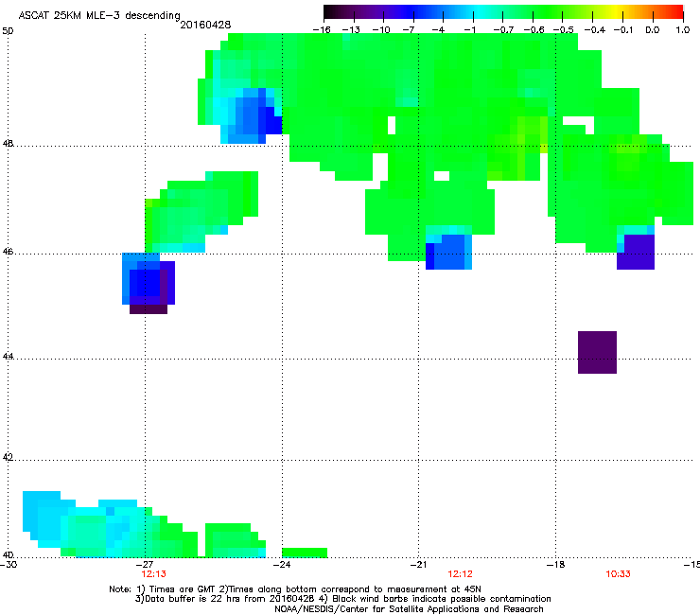Click the date 20160428 beside the plot title

click(x=205, y=25)
